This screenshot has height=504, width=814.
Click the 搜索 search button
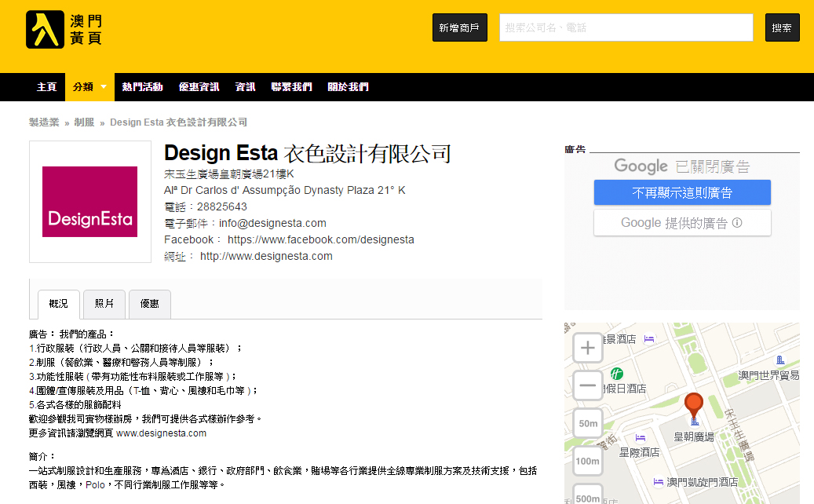click(x=782, y=27)
